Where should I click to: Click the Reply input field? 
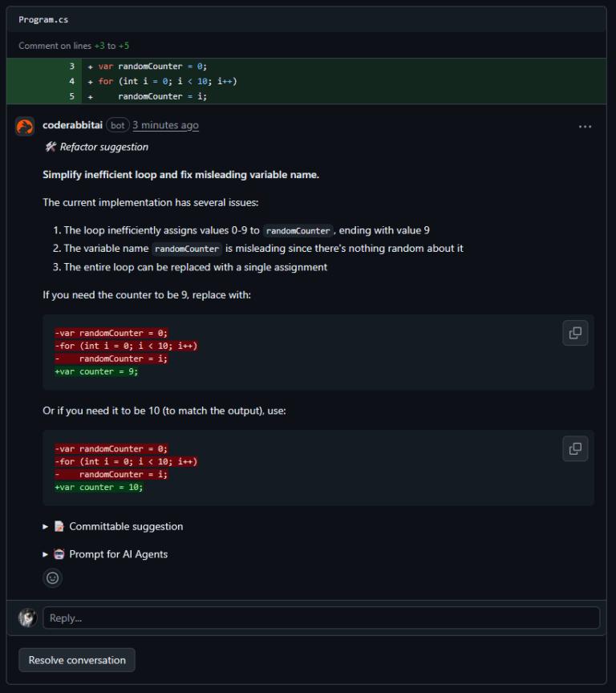click(x=321, y=618)
